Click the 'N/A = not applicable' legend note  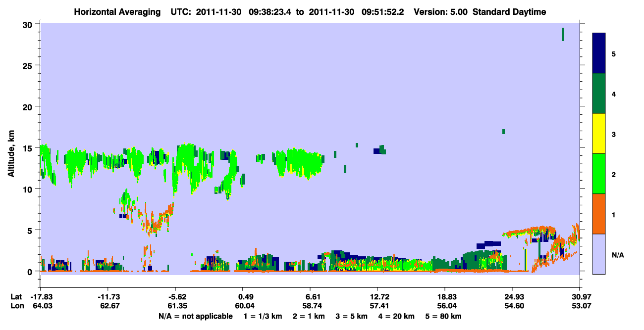(195, 316)
